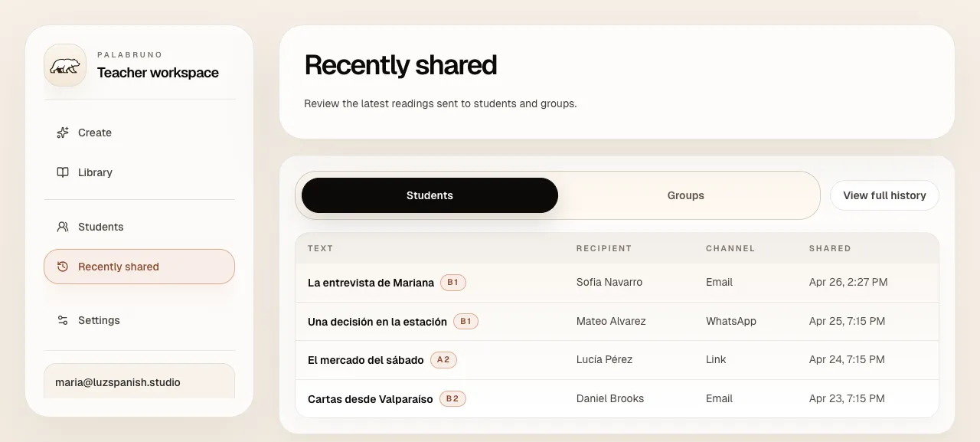Click the Recipient column header
980x442 pixels.
coord(604,248)
